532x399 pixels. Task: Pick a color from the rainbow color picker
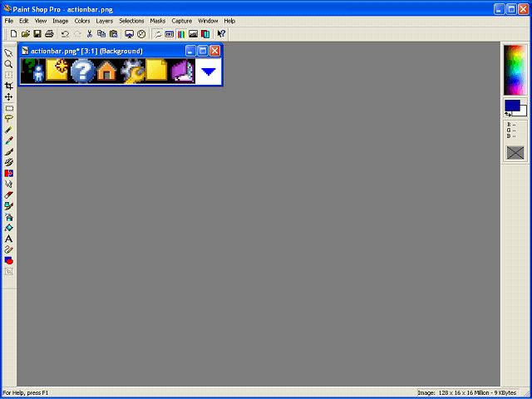point(515,70)
